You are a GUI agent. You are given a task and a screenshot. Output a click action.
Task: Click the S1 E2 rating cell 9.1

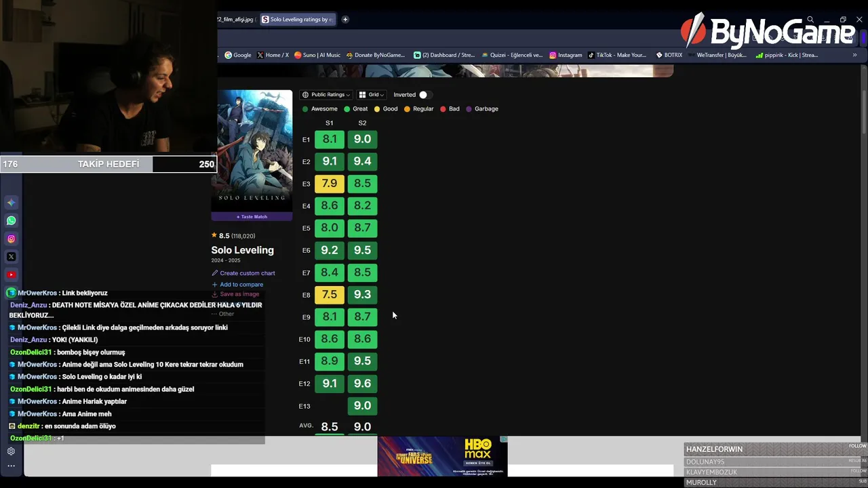pos(330,161)
